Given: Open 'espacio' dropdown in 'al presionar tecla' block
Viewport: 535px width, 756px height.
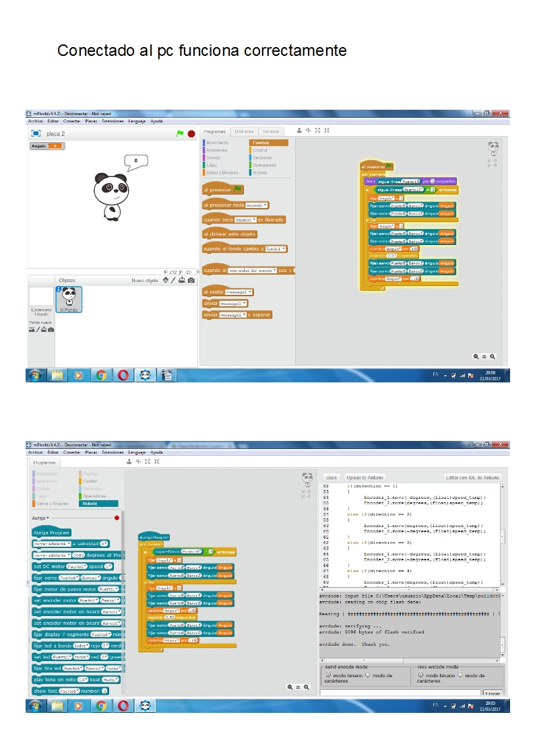Looking at the screenshot, I should (256, 205).
